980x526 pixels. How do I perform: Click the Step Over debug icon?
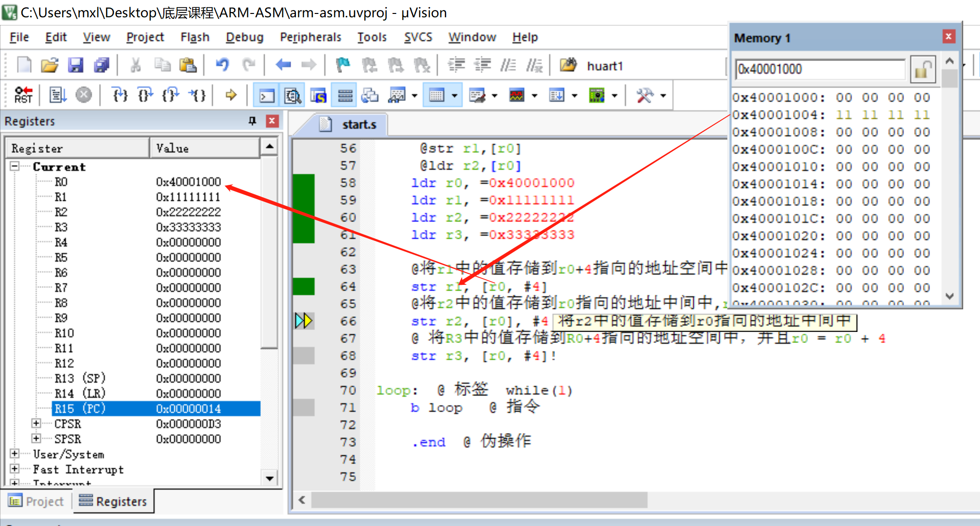pos(145,95)
